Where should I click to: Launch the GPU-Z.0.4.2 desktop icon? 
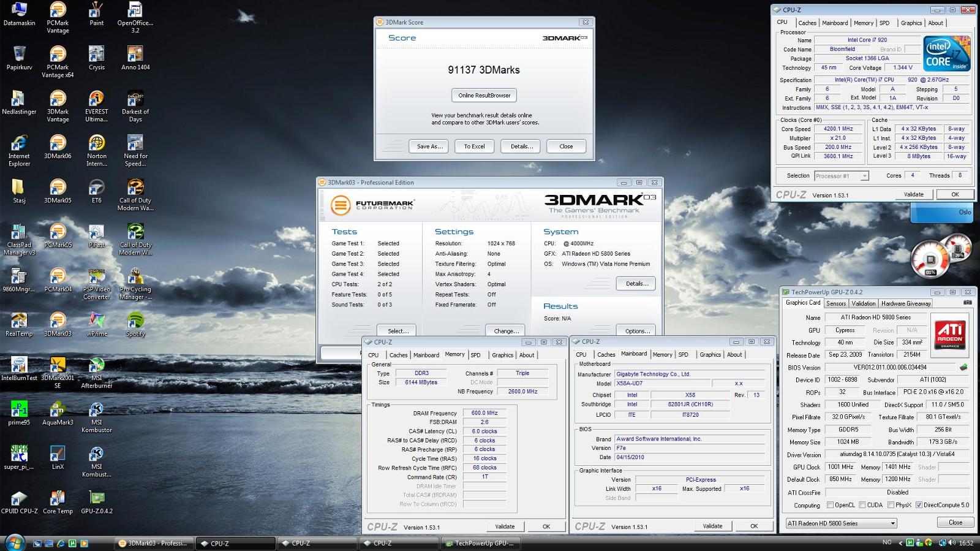[96, 502]
